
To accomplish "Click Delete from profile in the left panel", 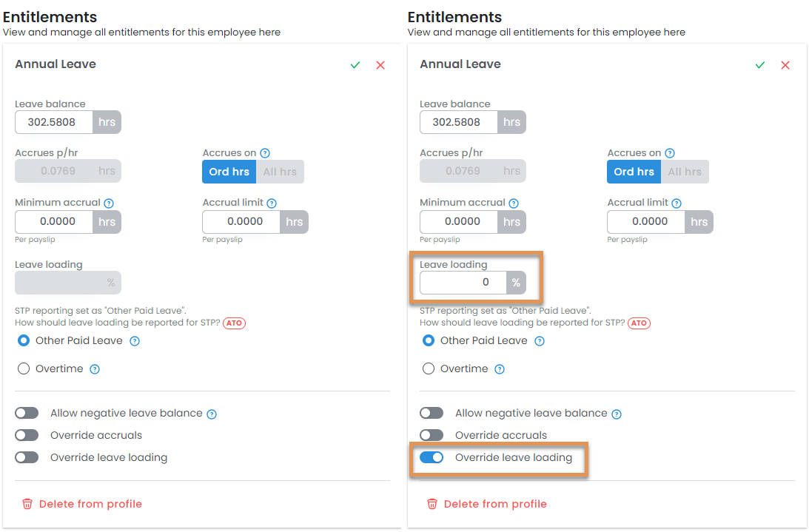I will [90, 504].
